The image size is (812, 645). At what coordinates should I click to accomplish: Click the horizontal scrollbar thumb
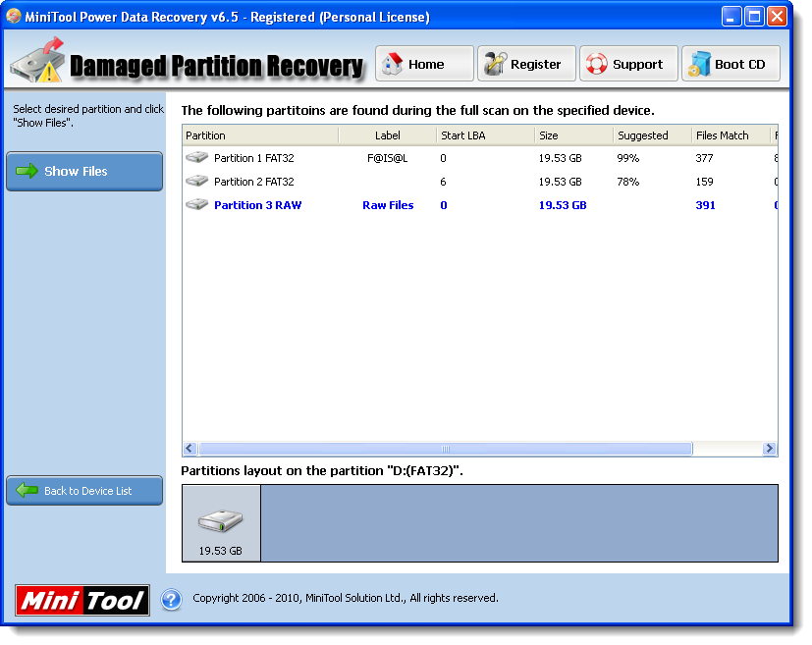coord(446,449)
